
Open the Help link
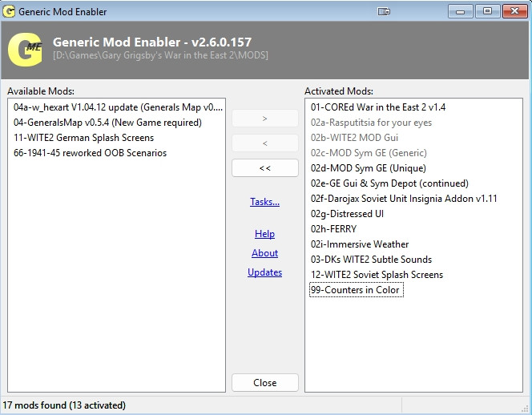pyautogui.click(x=264, y=234)
